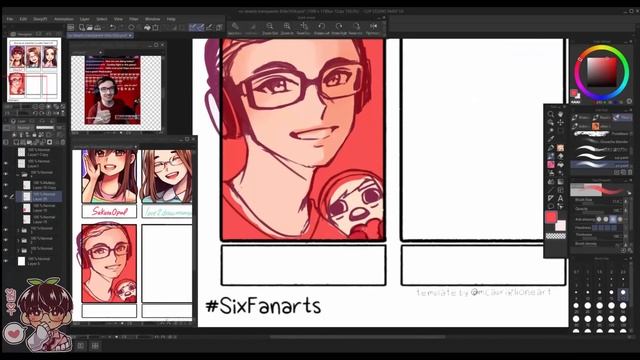The image size is (640, 360).
Task: Click the Redo icon in command bar
Action: point(121,27)
